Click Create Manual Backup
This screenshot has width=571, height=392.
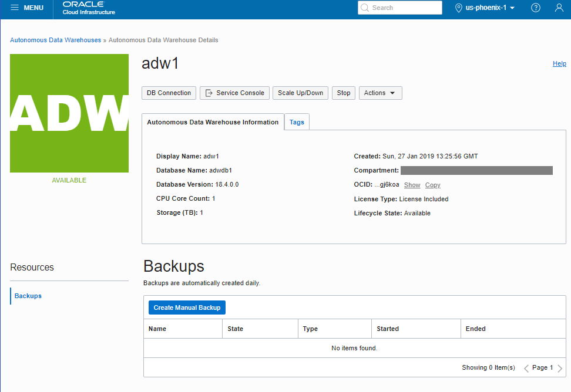(x=187, y=307)
